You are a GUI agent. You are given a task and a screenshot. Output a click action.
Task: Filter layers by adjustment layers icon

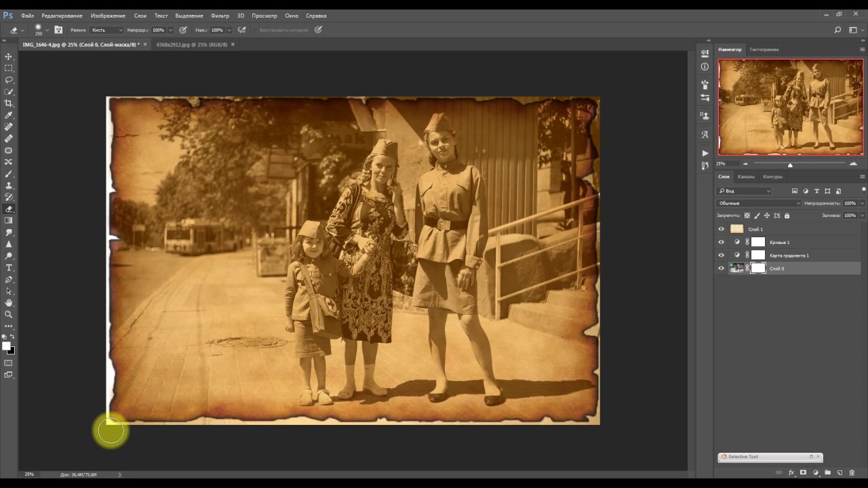point(806,191)
